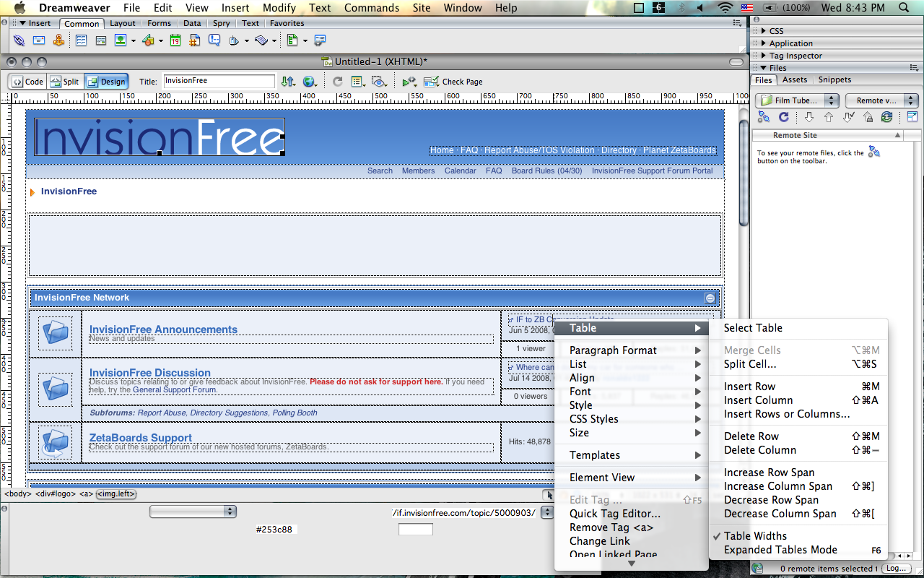The image size is (924, 578).
Task: Expand Files panel to show both sites
Action: 912,116
